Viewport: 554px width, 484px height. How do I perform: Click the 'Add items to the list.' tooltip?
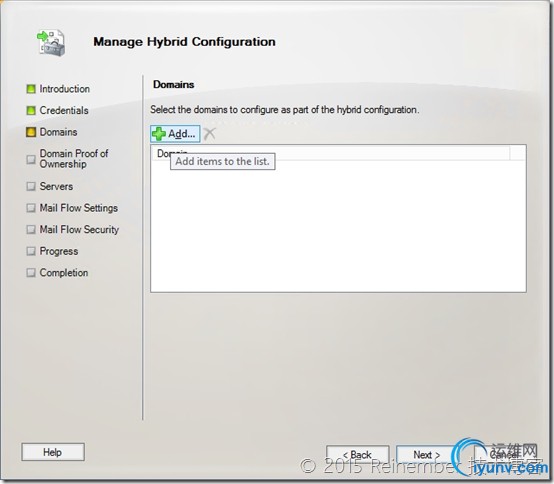[223, 161]
